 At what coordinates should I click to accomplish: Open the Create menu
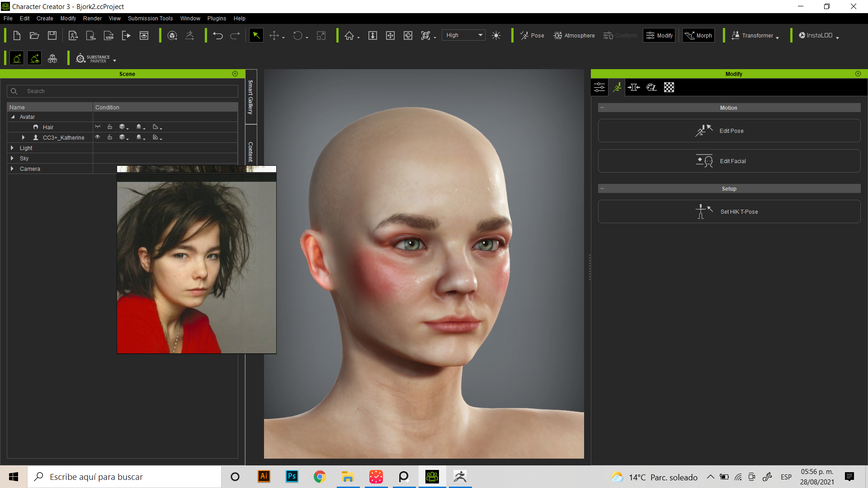coord(45,19)
